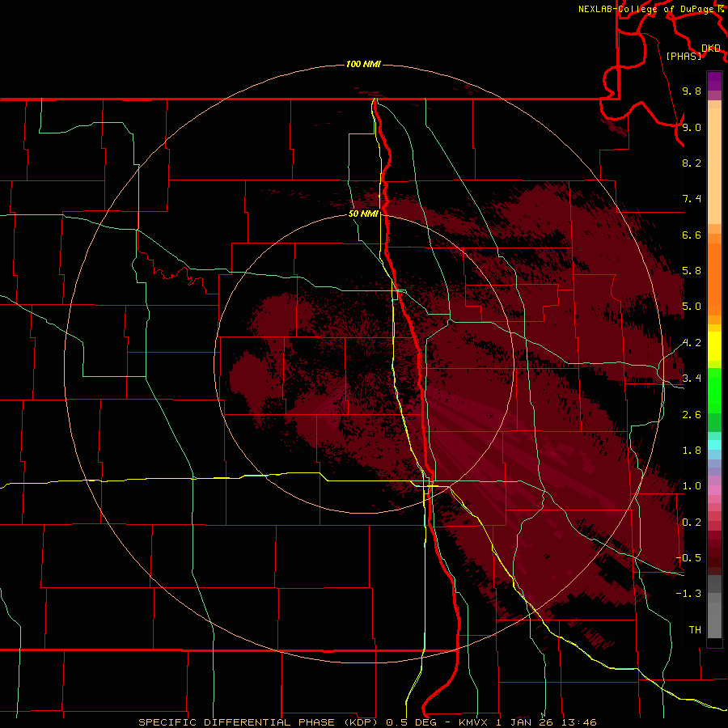Click the 1.0 color scale value
The image size is (728, 728).
point(692,486)
